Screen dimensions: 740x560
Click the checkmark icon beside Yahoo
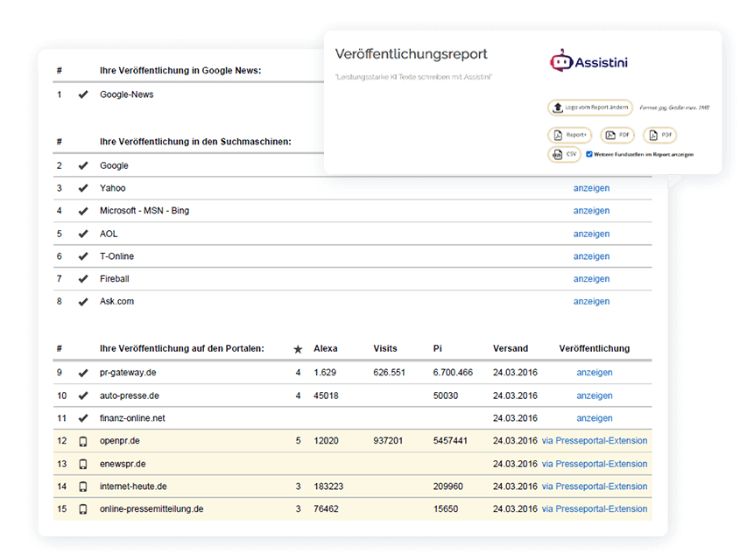click(x=83, y=188)
